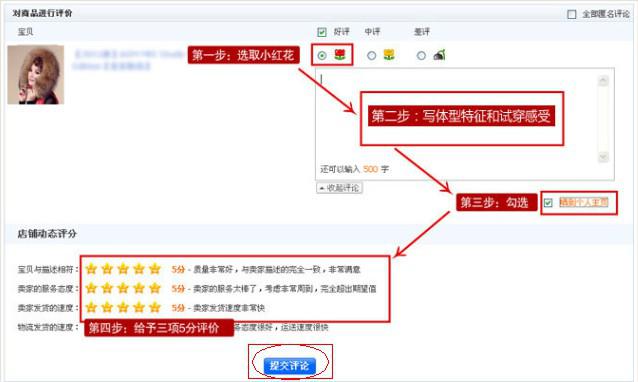
Task: Select the 中评 radio button
Action: pyautogui.click(x=371, y=55)
